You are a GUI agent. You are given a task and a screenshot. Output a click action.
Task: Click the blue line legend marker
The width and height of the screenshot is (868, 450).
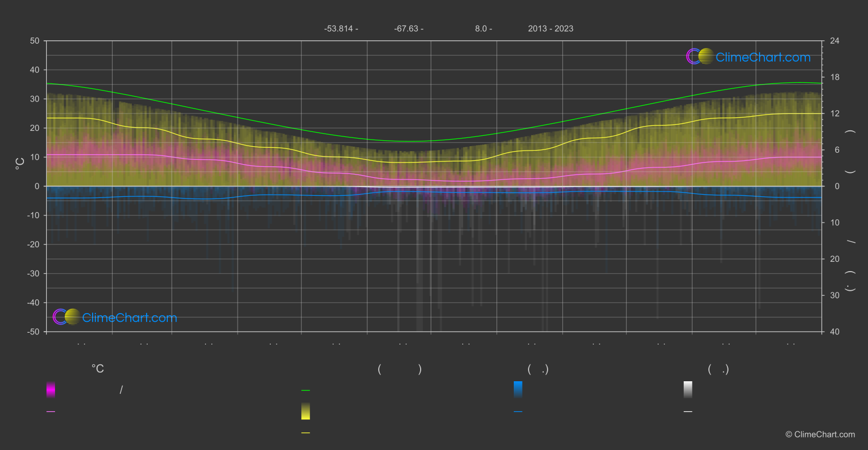pyautogui.click(x=518, y=412)
